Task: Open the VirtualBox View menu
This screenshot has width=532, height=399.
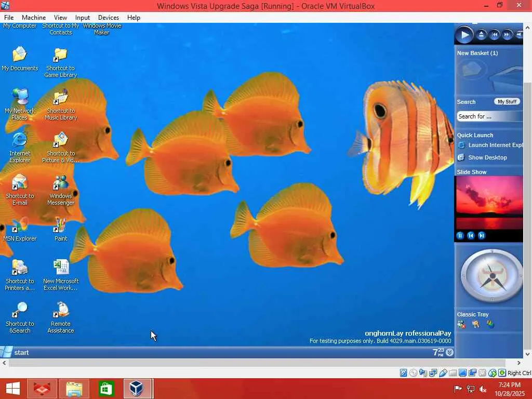Action: (x=60, y=18)
